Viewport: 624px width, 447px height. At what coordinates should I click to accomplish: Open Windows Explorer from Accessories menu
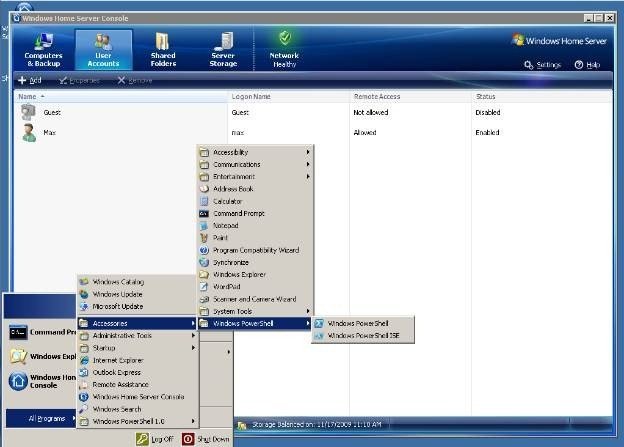pyautogui.click(x=255, y=274)
